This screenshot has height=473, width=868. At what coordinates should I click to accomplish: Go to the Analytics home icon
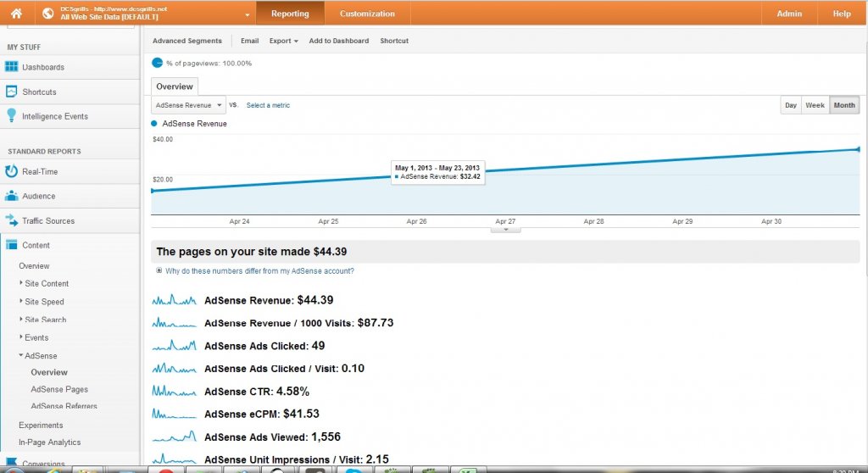point(16,14)
